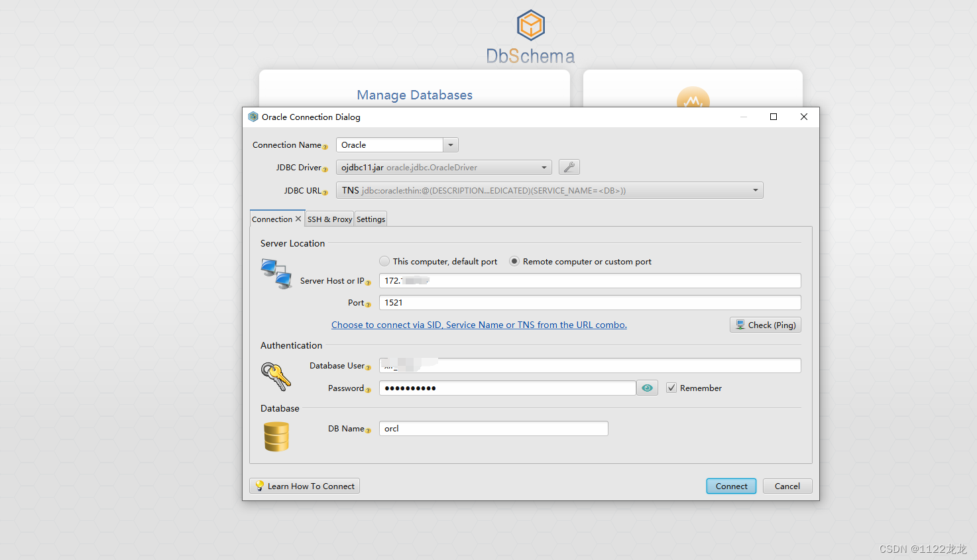
Task: Click the orange circular icon in background card
Action: tap(693, 98)
